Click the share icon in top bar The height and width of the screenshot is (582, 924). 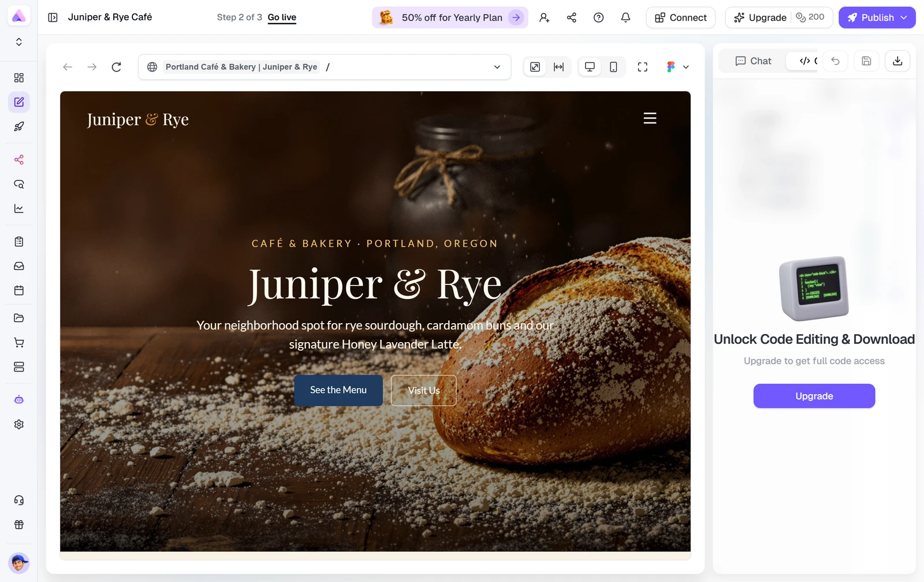[x=572, y=17]
